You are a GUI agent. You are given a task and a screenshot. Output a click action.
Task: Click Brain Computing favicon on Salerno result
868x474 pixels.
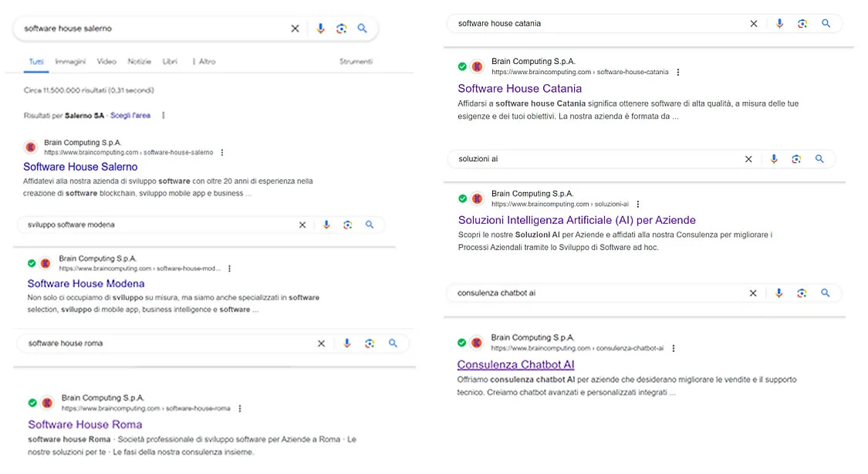(31, 147)
